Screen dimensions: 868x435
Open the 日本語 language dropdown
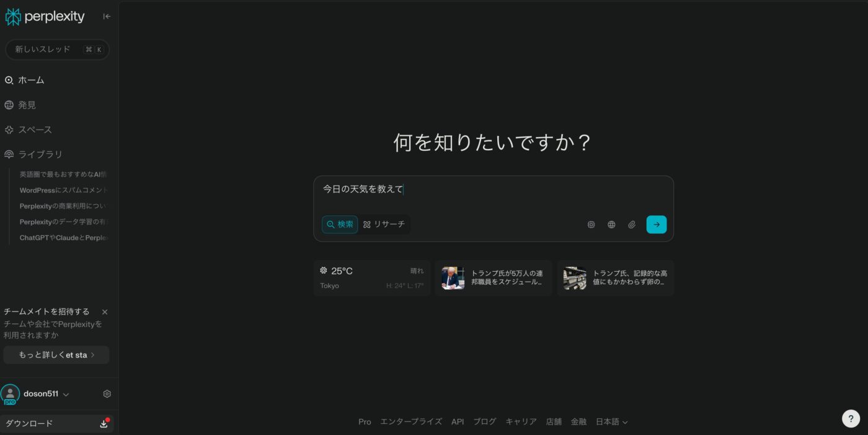pyautogui.click(x=611, y=422)
